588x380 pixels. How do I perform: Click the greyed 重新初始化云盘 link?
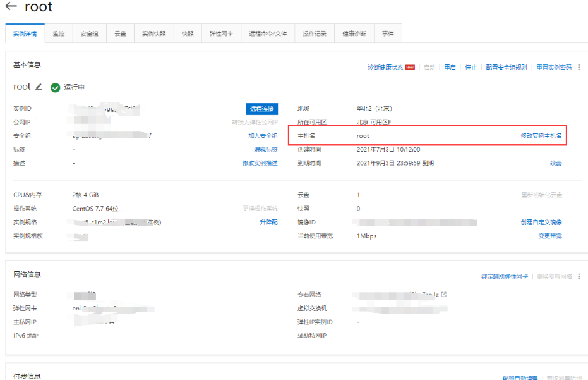point(541,195)
